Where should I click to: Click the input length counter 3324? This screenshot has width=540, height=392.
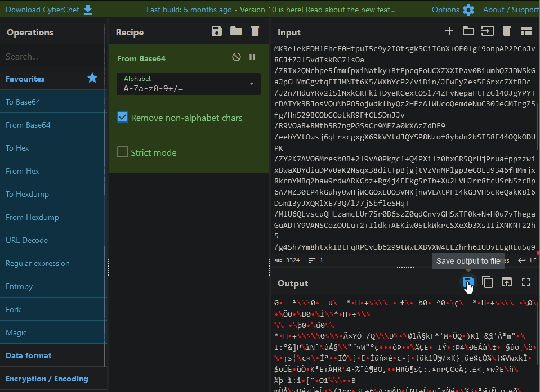point(287,260)
